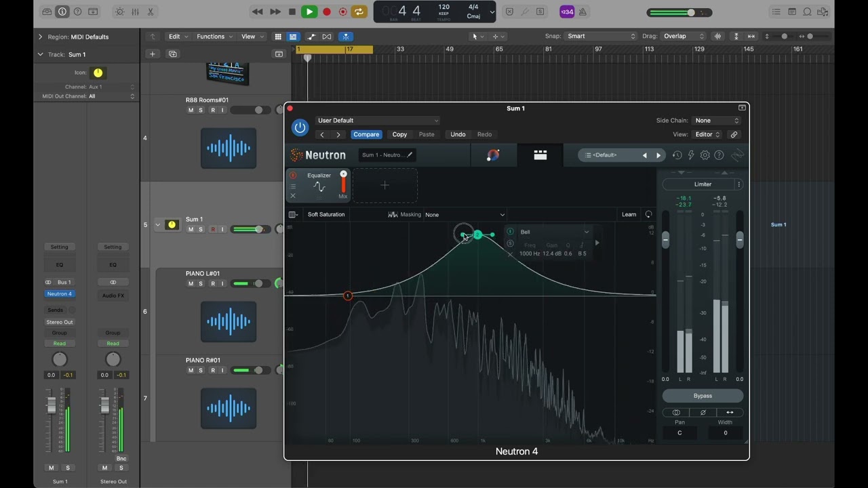Record-enable the Sum 1 track
The image size is (868, 488).
[212, 229]
